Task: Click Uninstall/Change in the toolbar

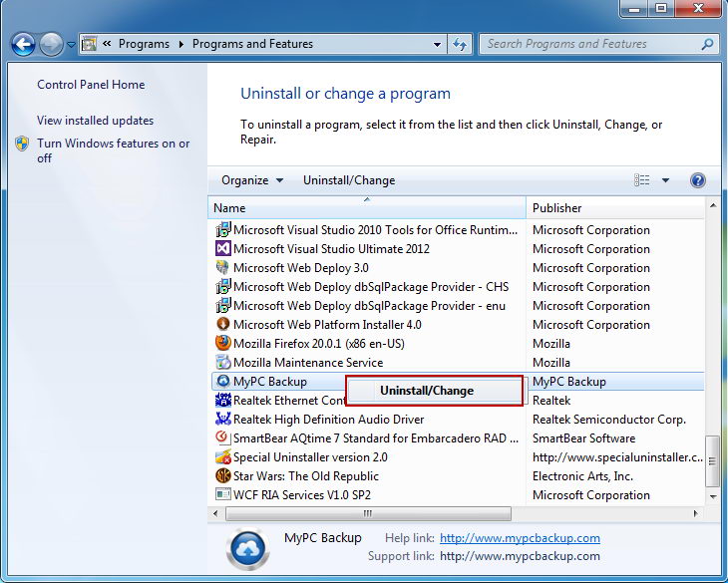Action: [349, 180]
